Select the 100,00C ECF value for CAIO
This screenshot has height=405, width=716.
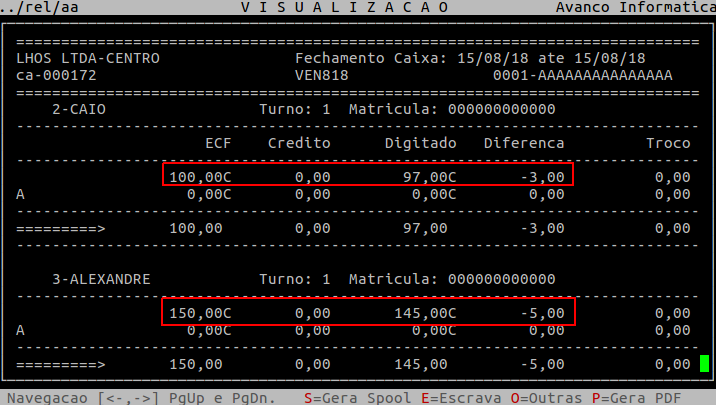pyautogui.click(x=200, y=177)
